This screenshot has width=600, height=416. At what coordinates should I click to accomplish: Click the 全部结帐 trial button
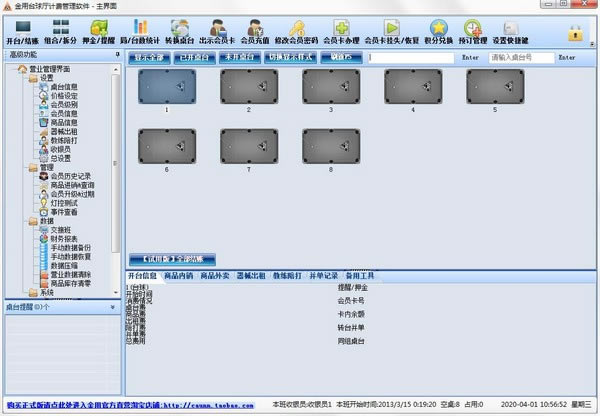(172, 259)
